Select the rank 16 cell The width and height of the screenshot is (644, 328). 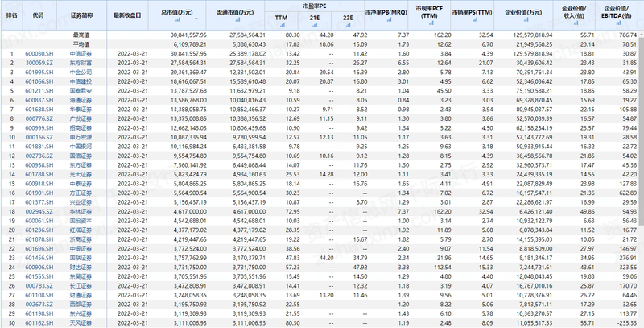coord(12,193)
